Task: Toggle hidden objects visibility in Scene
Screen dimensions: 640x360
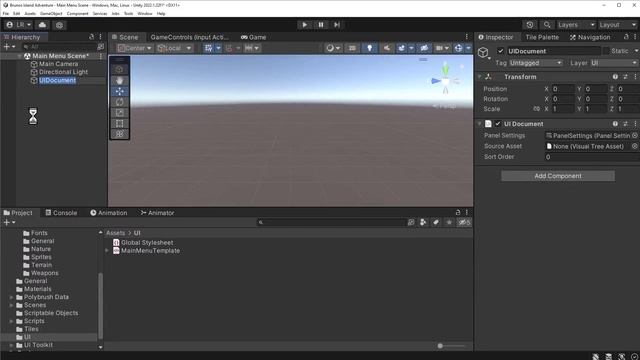Action: 424,48
